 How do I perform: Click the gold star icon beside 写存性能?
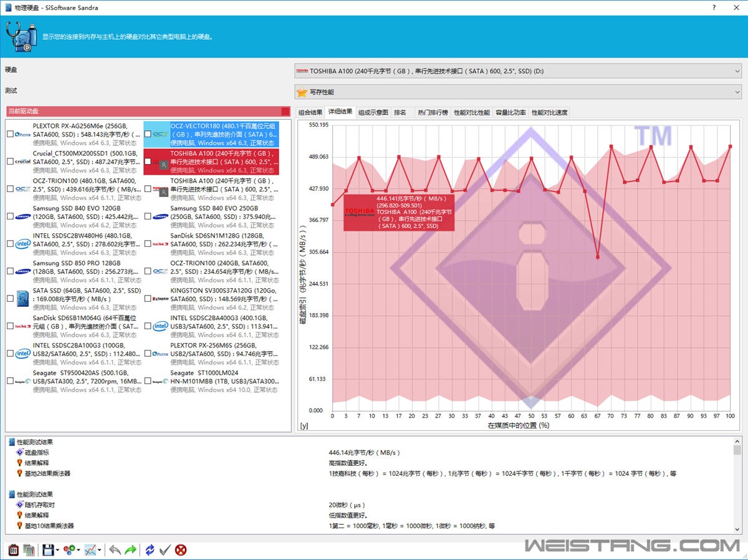tap(302, 92)
